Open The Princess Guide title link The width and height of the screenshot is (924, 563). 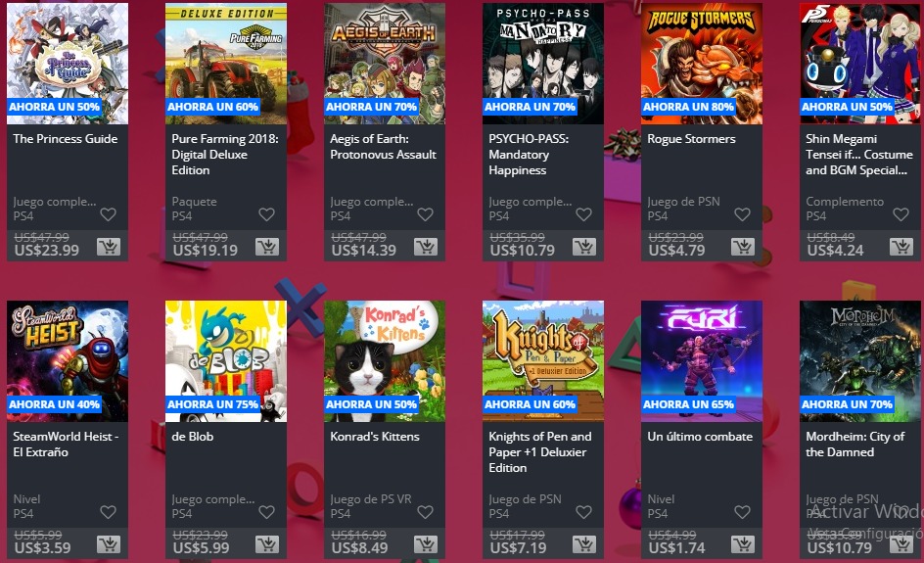click(x=66, y=139)
